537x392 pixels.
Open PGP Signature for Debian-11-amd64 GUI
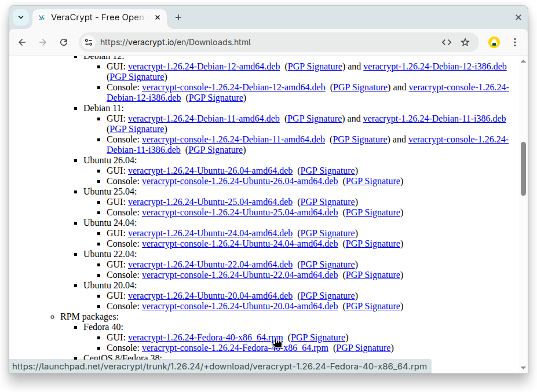[x=315, y=119]
